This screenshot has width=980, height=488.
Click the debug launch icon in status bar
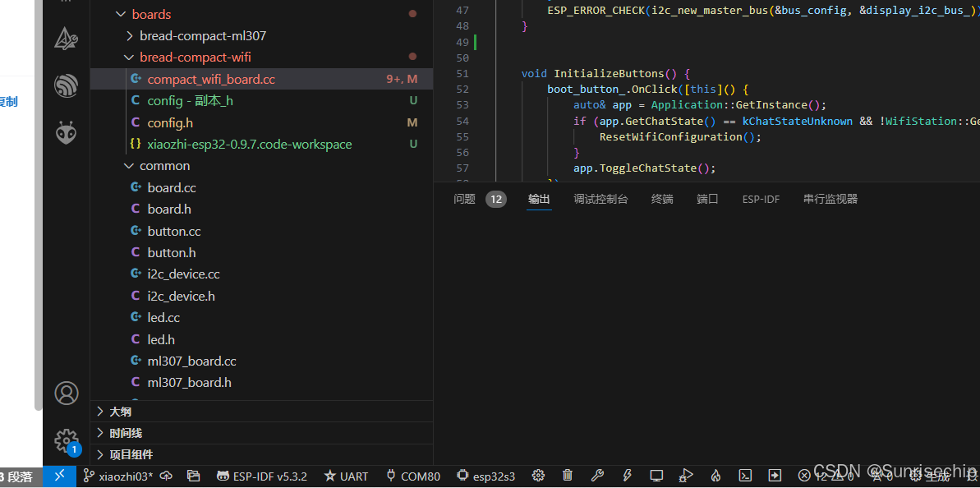[686, 476]
